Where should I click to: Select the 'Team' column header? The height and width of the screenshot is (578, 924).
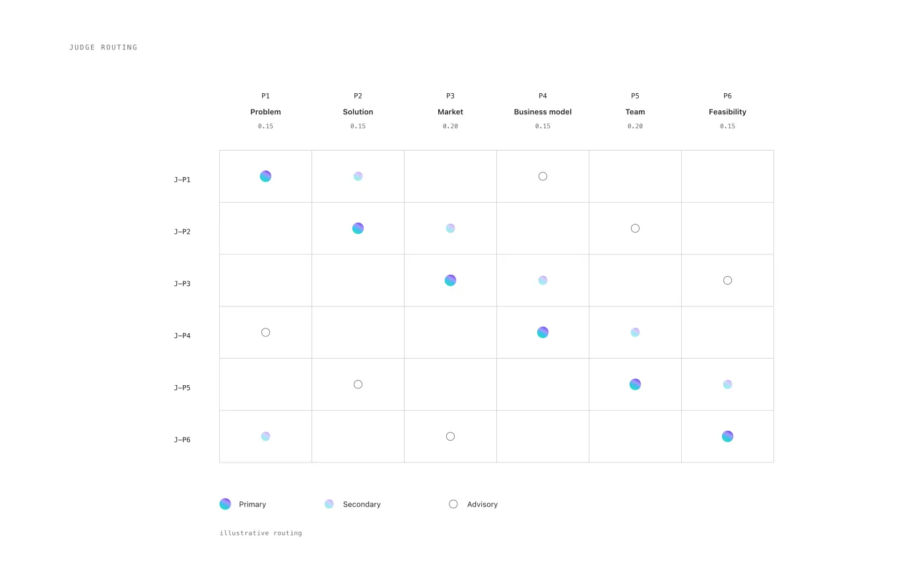tap(635, 112)
